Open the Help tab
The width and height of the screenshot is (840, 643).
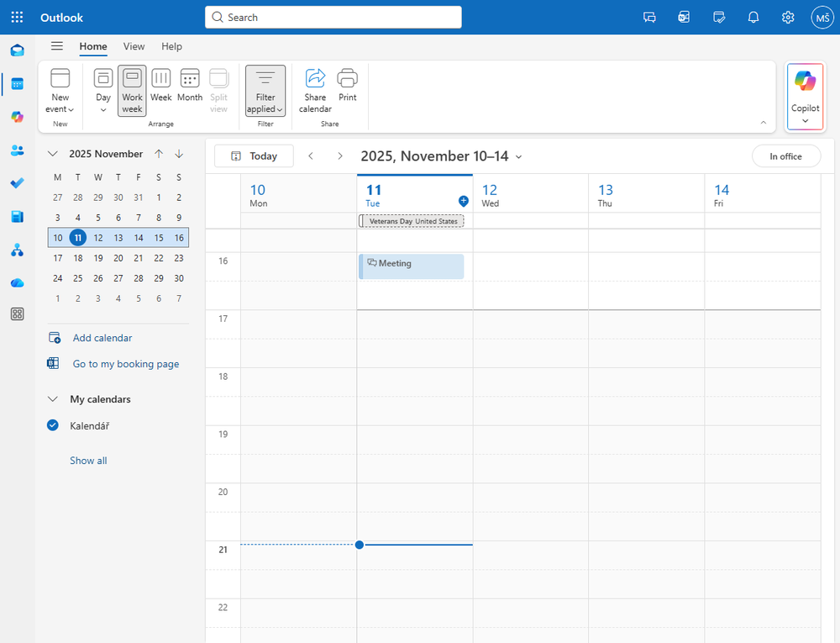click(x=171, y=46)
